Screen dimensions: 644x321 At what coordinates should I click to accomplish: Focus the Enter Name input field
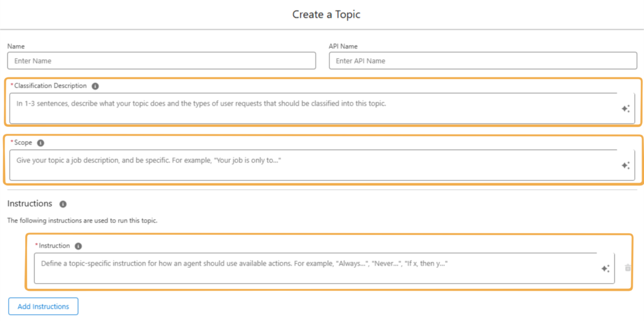click(x=161, y=61)
